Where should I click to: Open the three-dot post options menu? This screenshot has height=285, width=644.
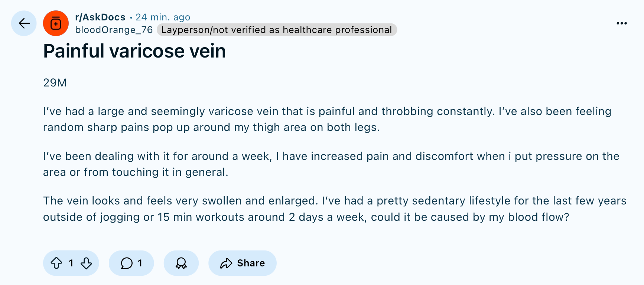(621, 23)
